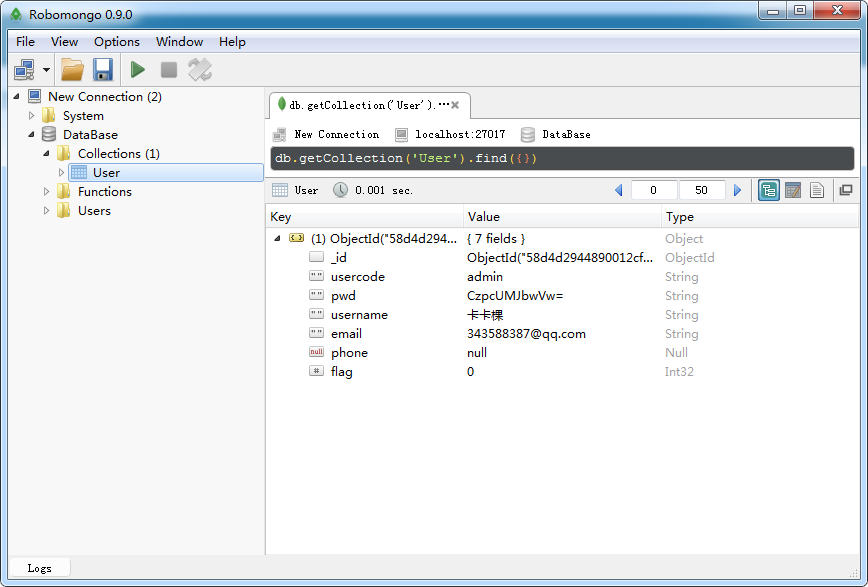This screenshot has width=868, height=587.
Task: Click the Value column header
Action: pyautogui.click(x=562, y=217)
